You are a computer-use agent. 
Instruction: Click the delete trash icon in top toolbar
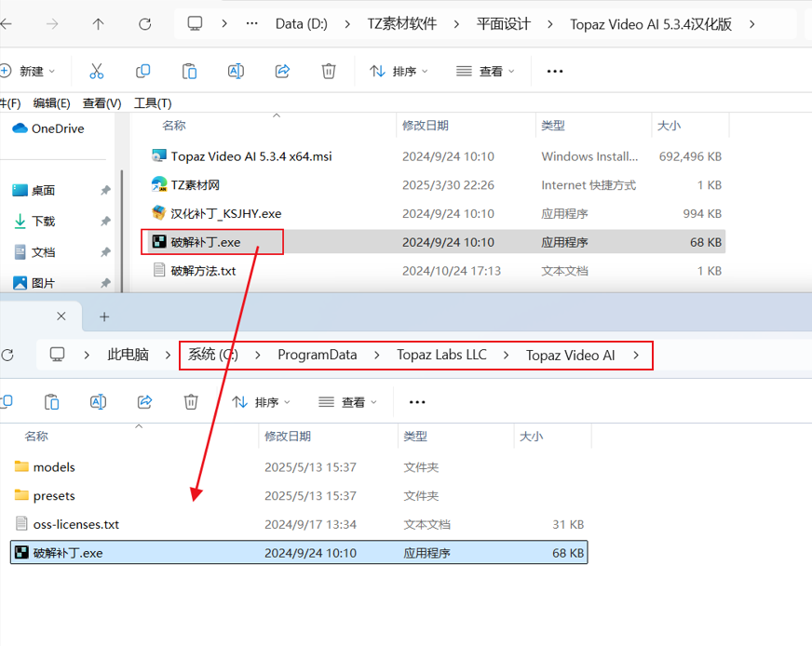click(x=329, y=71)
